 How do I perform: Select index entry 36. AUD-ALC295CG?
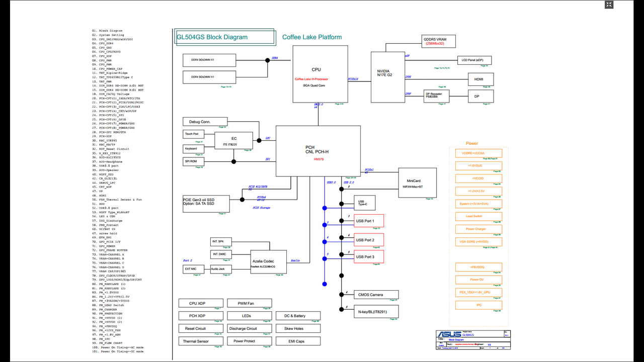point(107,157)
